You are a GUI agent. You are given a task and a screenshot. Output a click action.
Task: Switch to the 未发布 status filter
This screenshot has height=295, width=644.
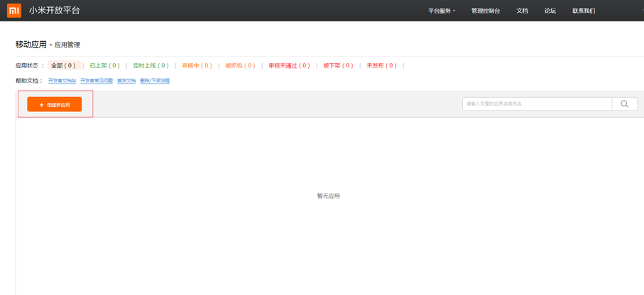coord(381,66)
